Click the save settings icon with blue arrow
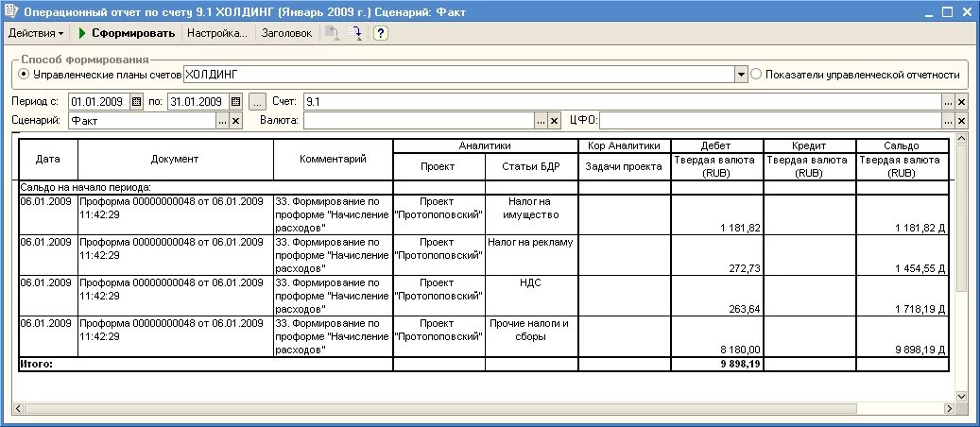 [x=355, y=34]
